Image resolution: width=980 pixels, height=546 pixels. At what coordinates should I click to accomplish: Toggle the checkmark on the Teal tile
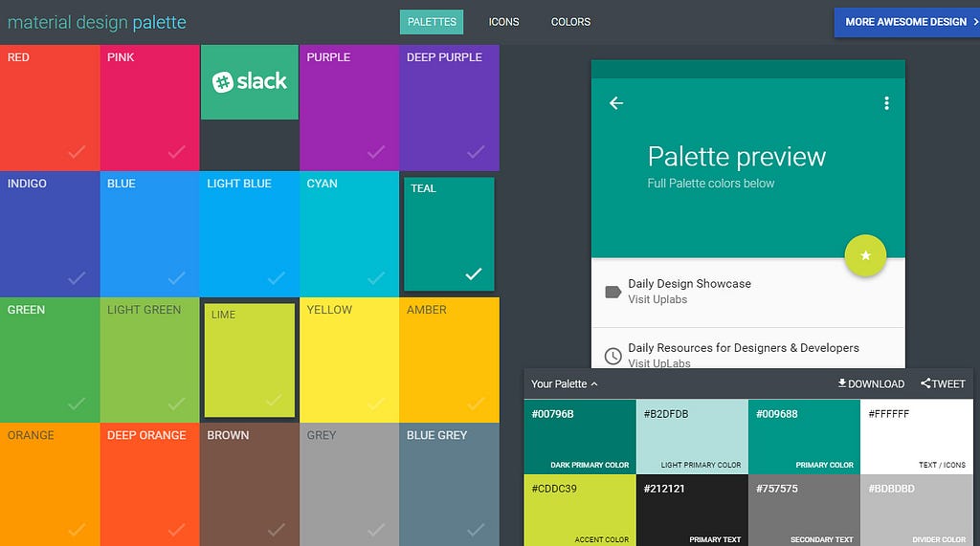click(474, 273)
